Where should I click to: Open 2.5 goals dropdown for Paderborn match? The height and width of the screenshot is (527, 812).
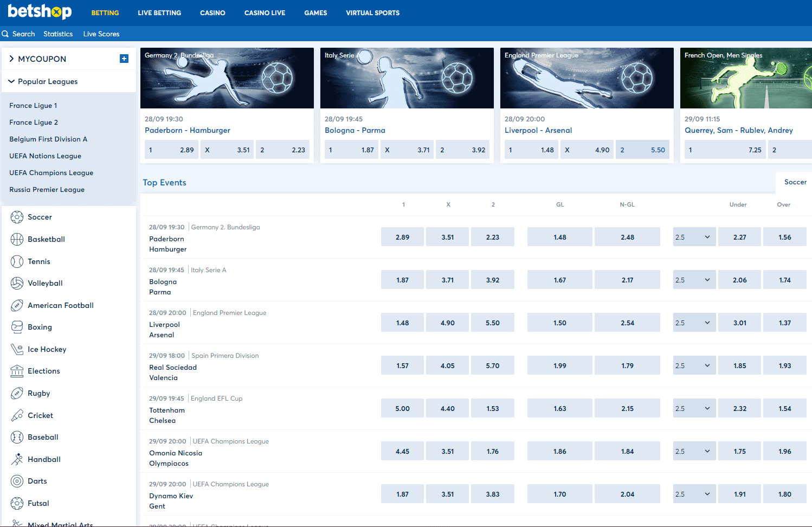(694, 237)
